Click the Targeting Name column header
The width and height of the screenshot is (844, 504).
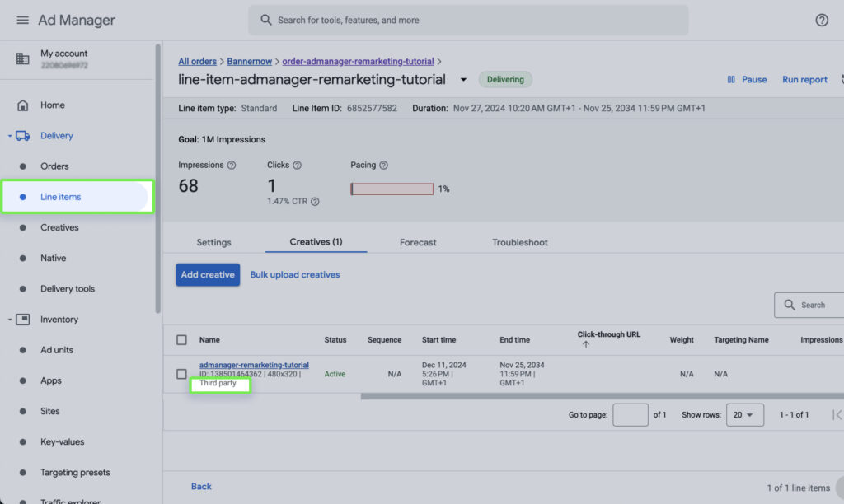pyautogui.click(x=741, y=340)
